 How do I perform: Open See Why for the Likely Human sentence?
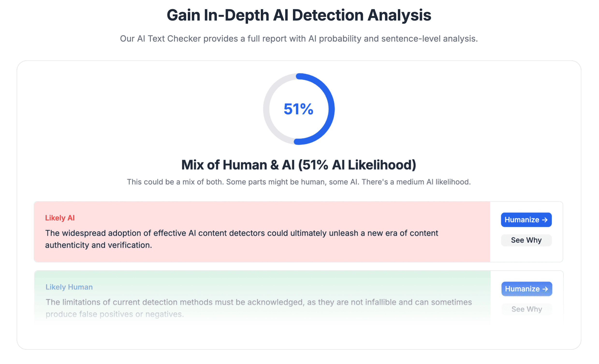pyautogui.click(x=526, y=309)
